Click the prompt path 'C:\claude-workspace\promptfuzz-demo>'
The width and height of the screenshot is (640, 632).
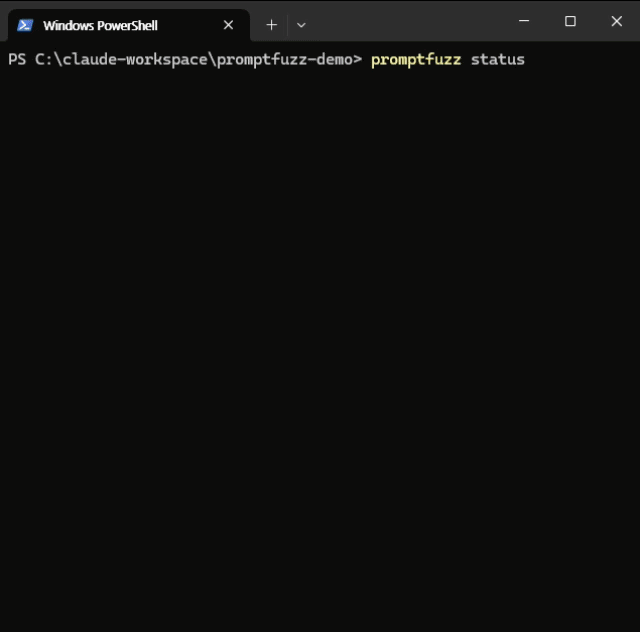[198, 60]
